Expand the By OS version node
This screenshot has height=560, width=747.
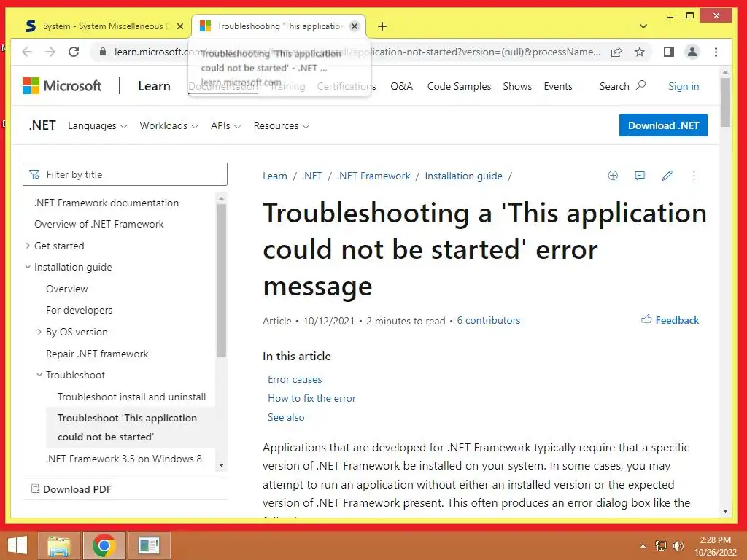click(x=39, y=332)
